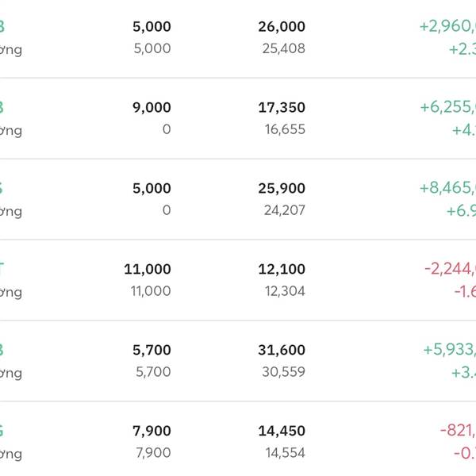Select the market price 12,100

282,270
